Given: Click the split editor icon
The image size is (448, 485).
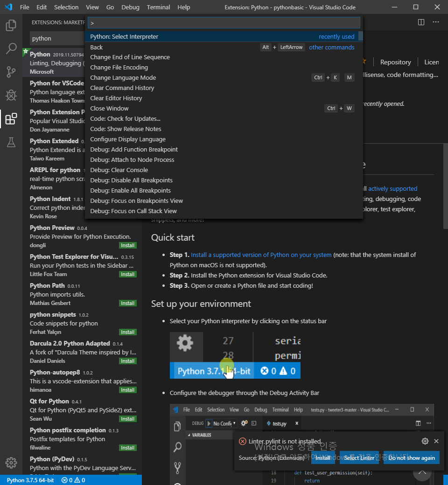Looking at the screenshot, I should pyautogui.click(x=421, y=22).
